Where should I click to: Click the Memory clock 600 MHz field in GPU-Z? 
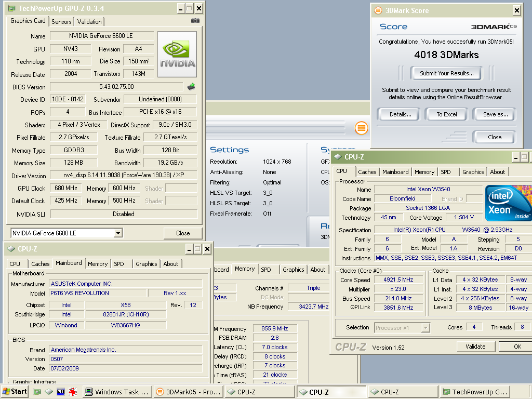[x=124, y=188]
